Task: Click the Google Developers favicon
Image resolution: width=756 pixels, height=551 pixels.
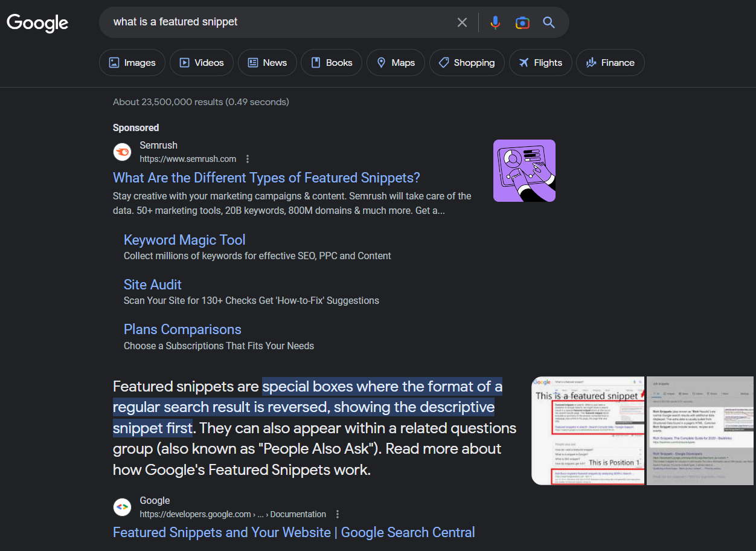Action: pyautogui.click(x=123, y=507)
